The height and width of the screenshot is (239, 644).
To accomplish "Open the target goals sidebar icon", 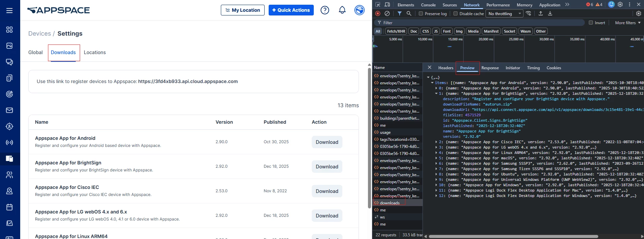I will (x=9, y=94).
